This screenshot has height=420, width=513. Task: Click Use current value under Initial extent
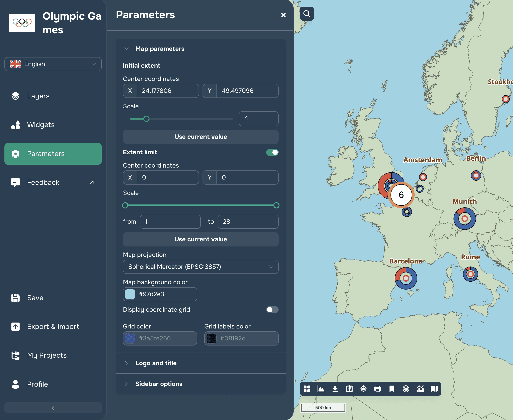(201, 137)
